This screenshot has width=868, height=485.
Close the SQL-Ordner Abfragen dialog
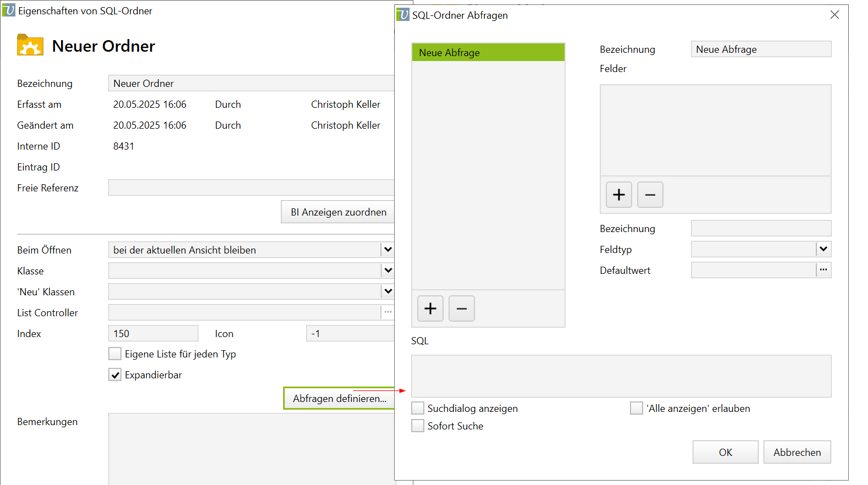(834, 15)
